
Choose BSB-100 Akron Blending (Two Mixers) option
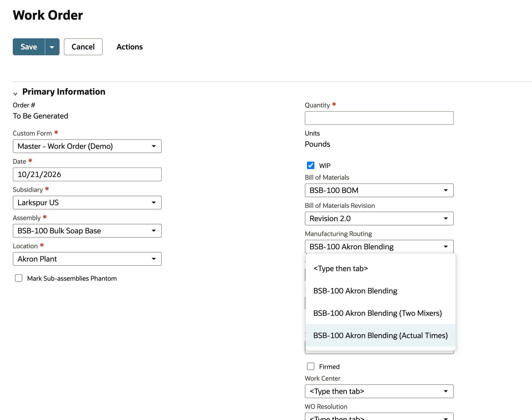[x=380, y=313]
